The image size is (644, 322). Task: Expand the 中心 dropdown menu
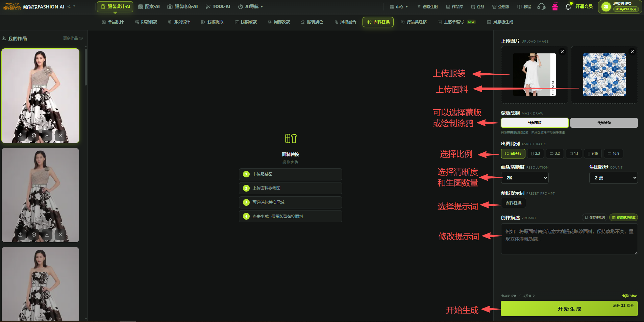399,7
